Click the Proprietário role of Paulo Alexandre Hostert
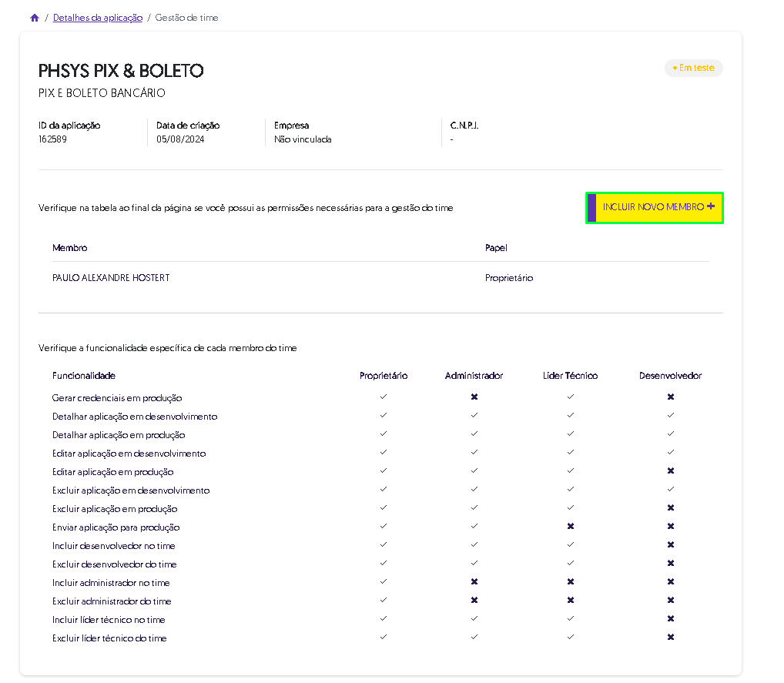 pyautogui.click(x=509, y=278)
